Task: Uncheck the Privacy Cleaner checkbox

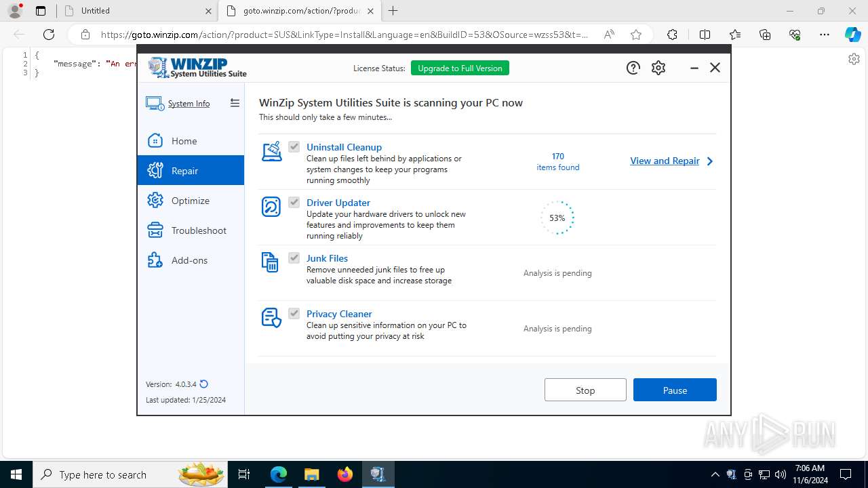Action: (x=294, y=313)
